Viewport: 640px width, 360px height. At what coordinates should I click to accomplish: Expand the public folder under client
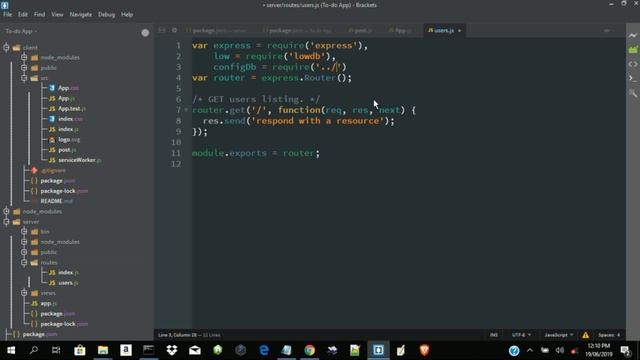[x=24, y=68]
